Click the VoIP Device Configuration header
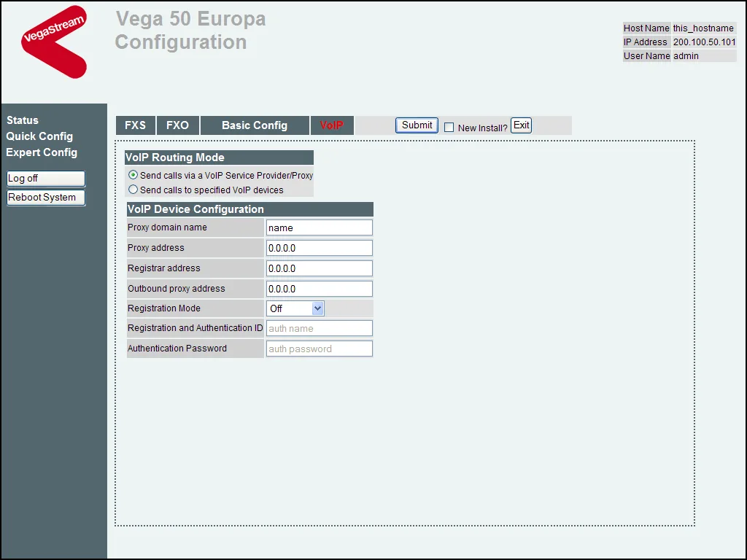This screenshot has width=747, height=560. [x=250, y=209]
